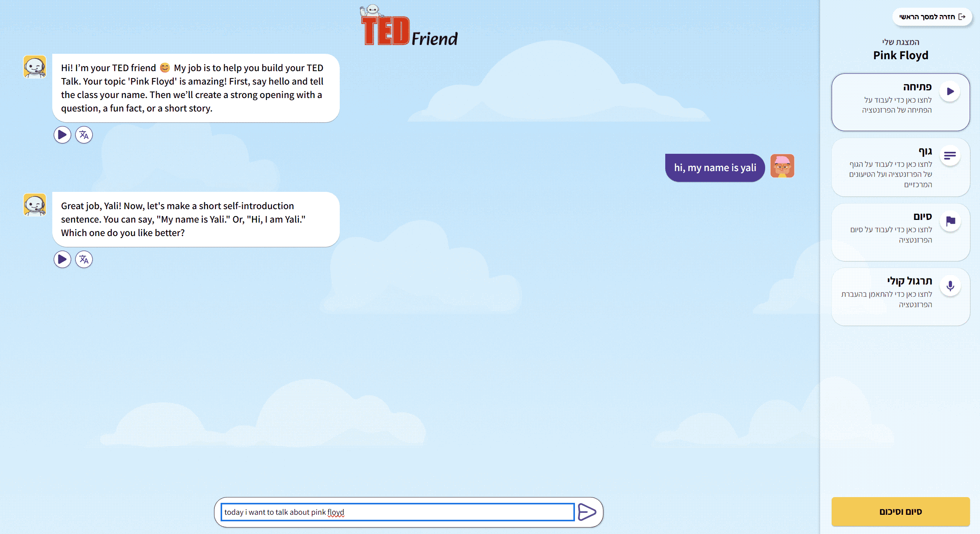Translate the 'Great job, Yali!' message
This screenshot has width=980, height=534.
pyautogui.click(x=84, y=260)
